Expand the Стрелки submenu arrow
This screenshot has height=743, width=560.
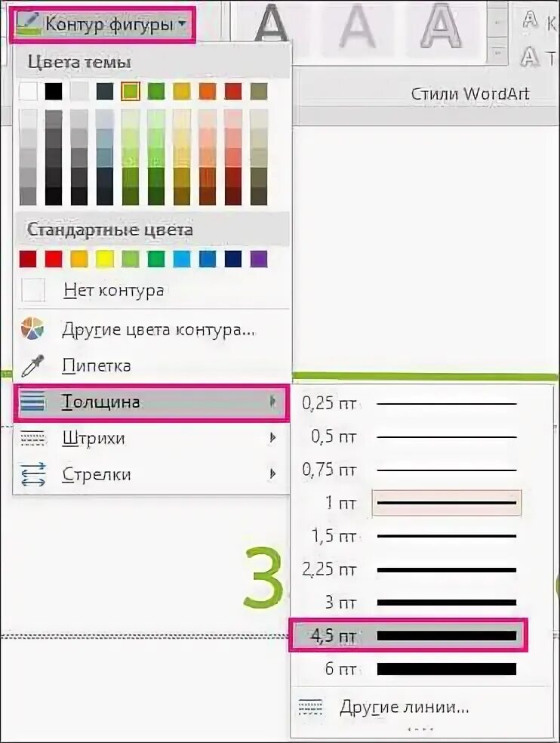(x=272, y=475)
